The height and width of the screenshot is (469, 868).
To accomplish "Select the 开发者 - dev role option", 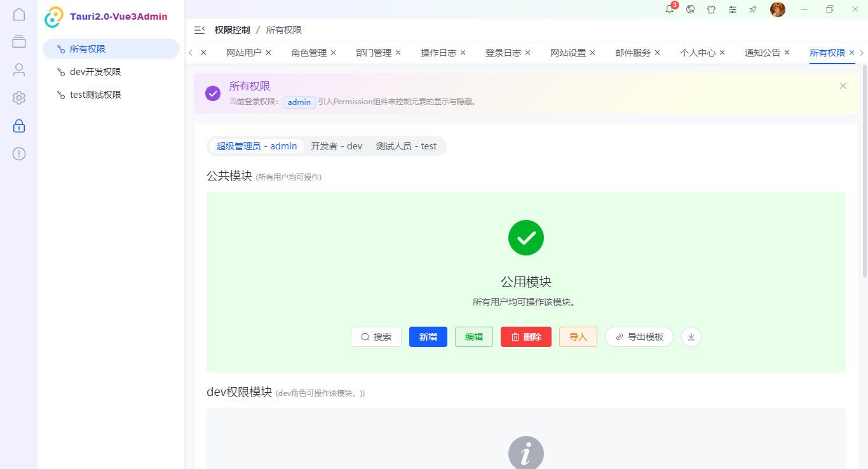I will click(336, 146).
